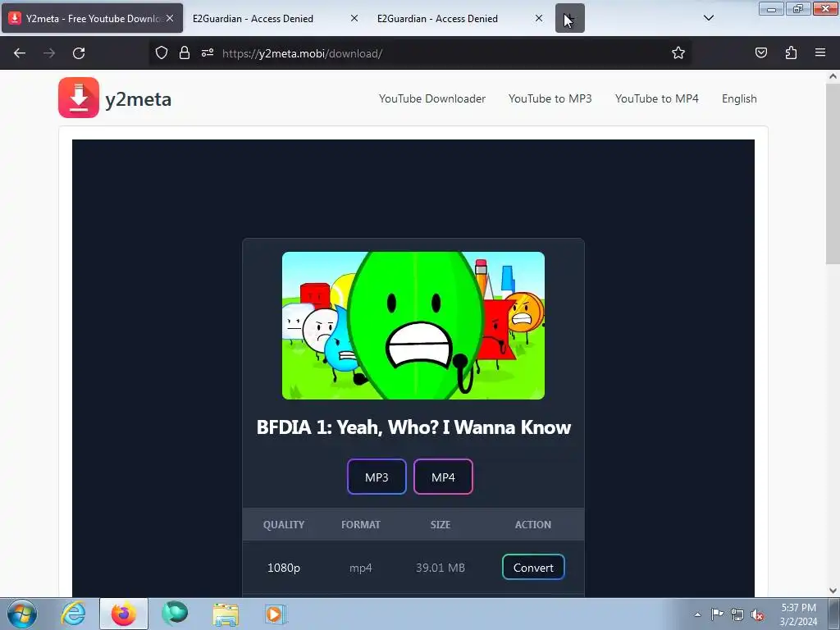Open the tracking protection shield icon
840x630 pixels.
point(162,52)
